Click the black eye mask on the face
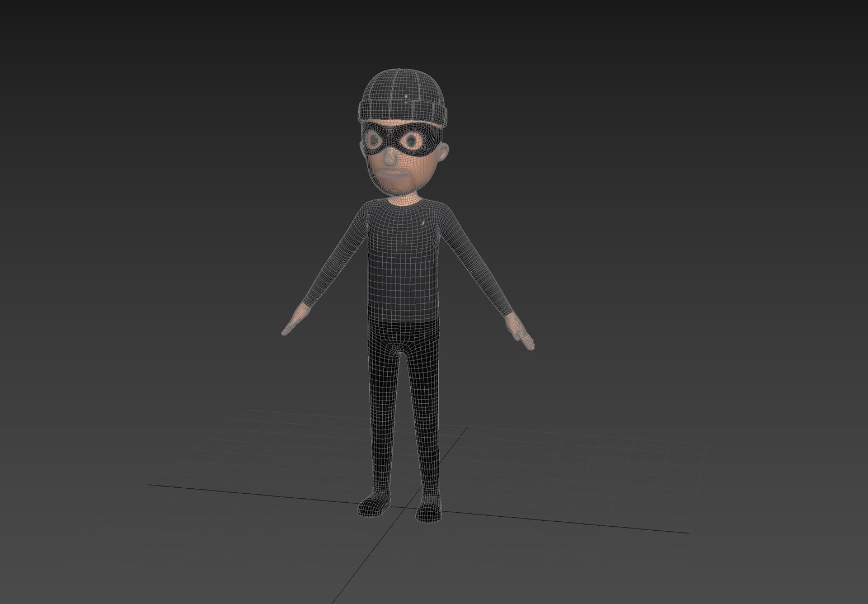 click(x=402, y=140)
